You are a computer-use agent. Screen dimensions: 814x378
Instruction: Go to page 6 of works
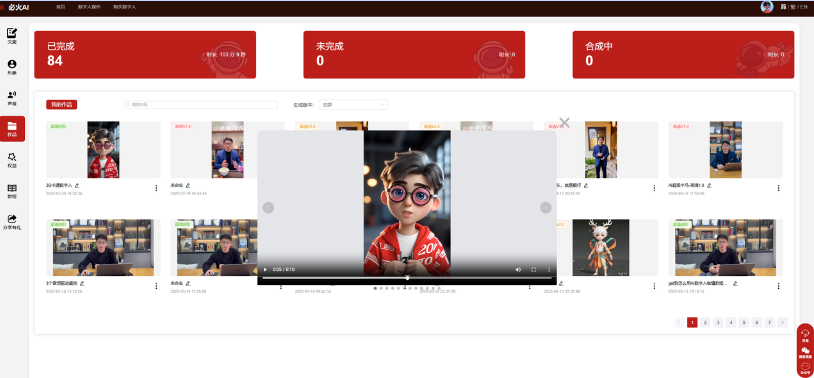pos(757,322)
